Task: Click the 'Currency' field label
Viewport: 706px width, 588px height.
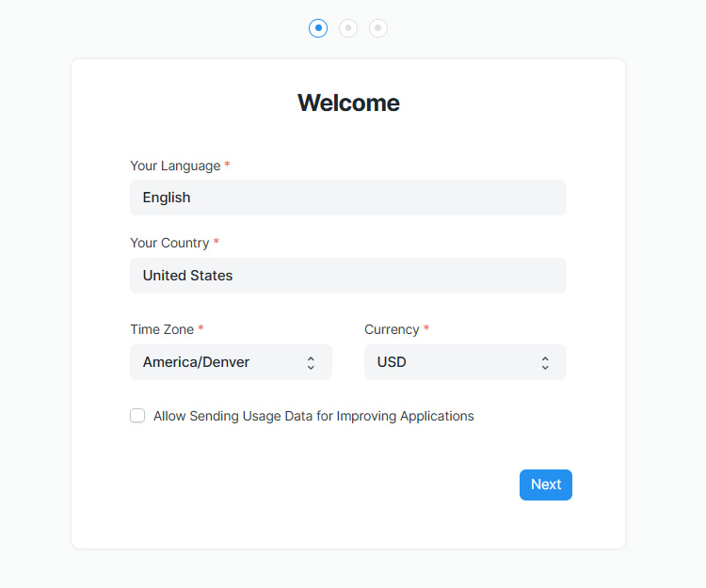Action: [392, 329]
